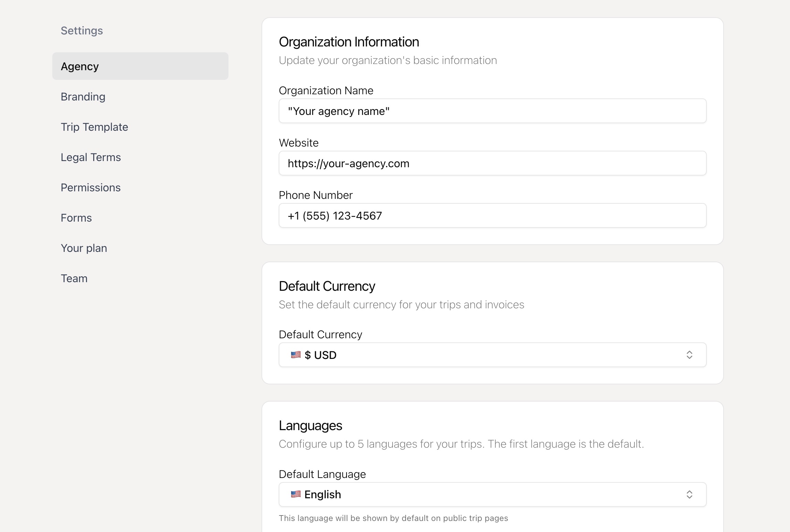Navigate to Legal Terms
Image resolution: width=790 pixels, height=532 pixels.
tap(91, 157)
